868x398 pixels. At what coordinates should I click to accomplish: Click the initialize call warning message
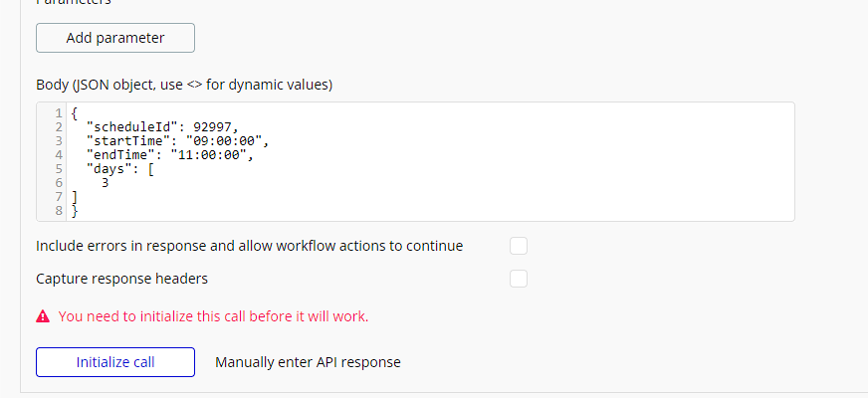click(213, 316)
